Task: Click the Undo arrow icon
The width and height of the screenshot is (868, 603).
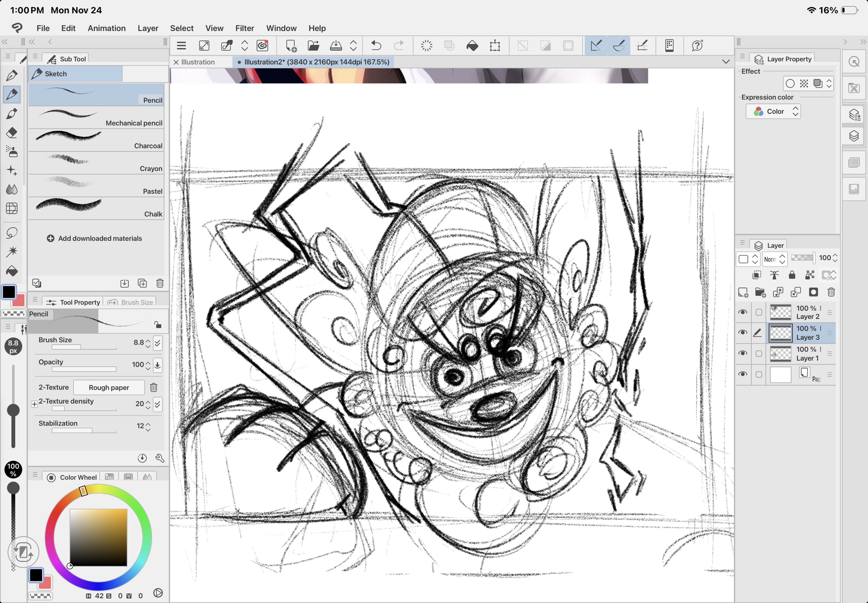Action: pos(376,46)
